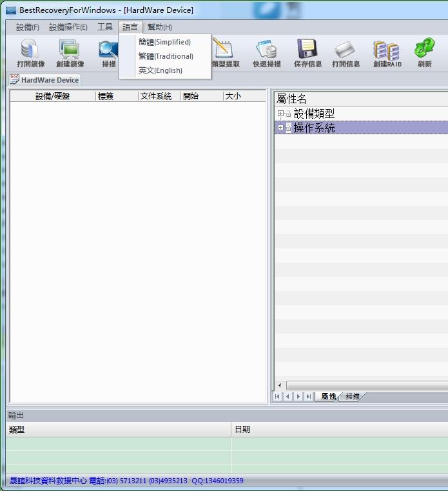Open the 幫助(H) menu

click(x=160, y=27)
